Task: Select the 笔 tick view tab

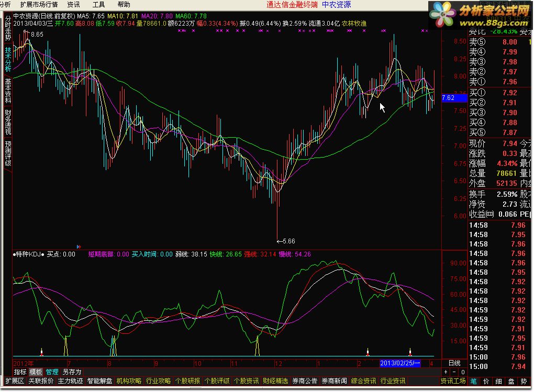Action: [x=474, y=382]
